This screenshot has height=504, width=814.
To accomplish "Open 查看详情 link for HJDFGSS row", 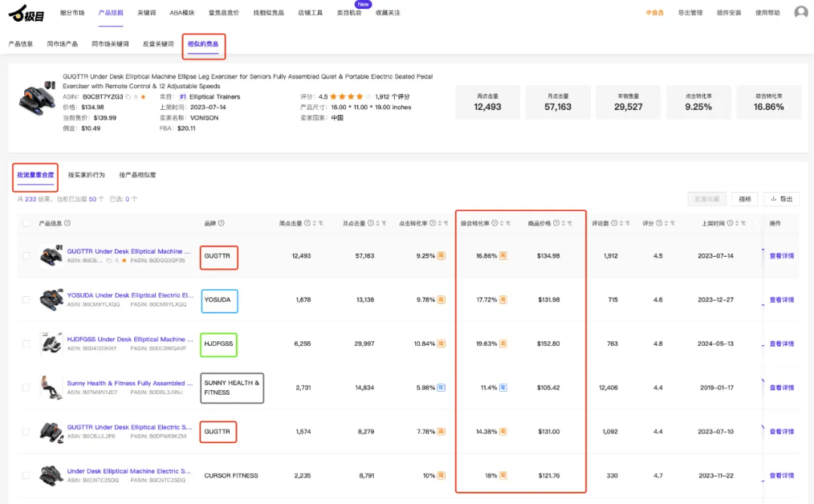I will coord(782,344).
